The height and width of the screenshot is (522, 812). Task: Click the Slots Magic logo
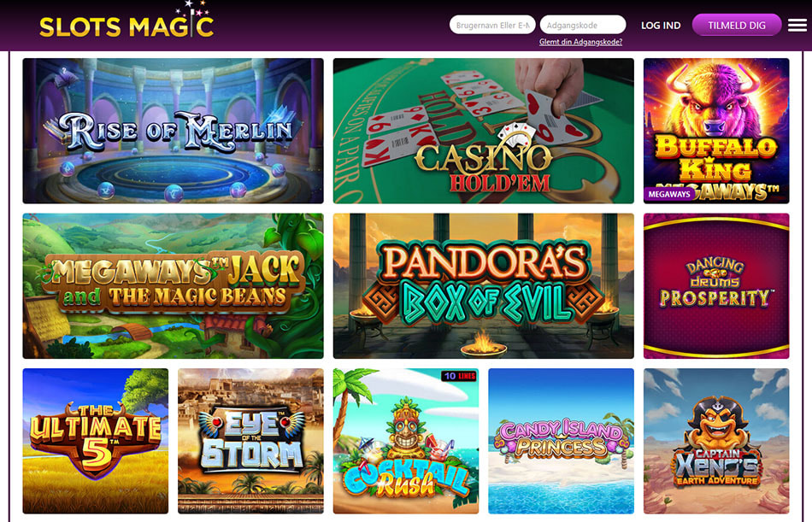point(127,21)
